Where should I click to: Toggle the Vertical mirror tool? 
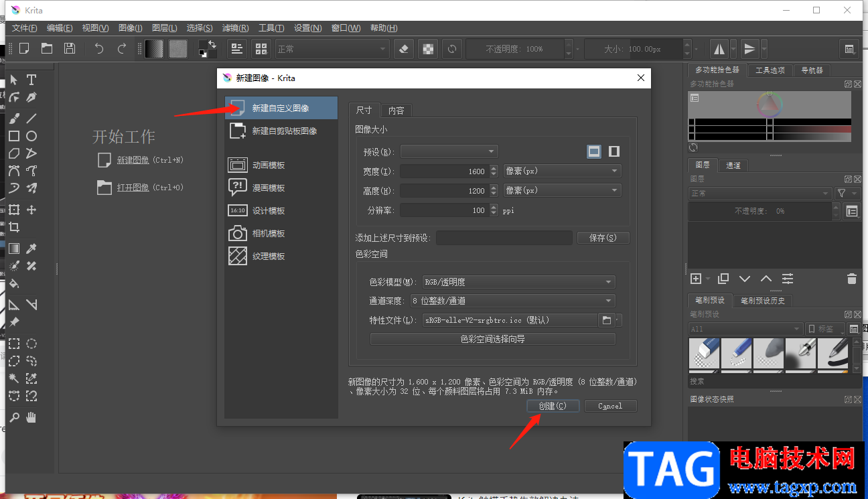[x=750, y=48]
